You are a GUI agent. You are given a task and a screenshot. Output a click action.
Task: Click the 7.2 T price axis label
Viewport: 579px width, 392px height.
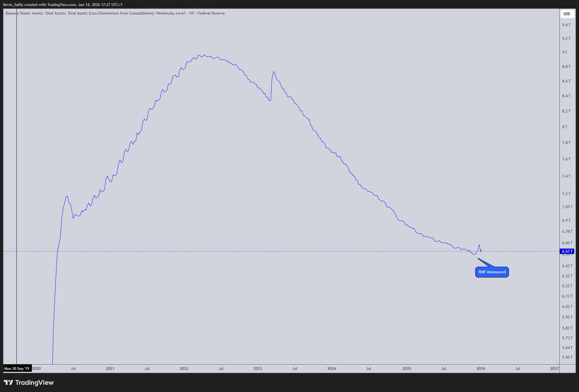pyautogui.click(x=566, y=194)
